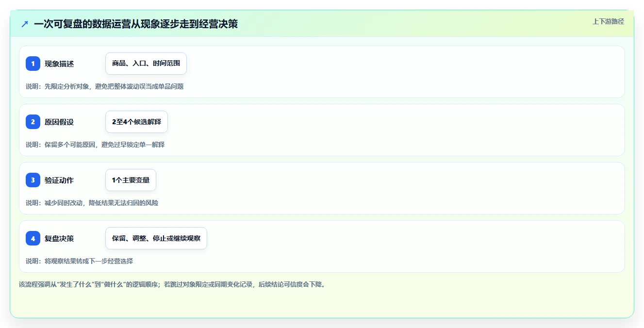Viewport: 644px width, 328px height.
Task: Click note 将观察结果转成下一步经营选择
Action: pos(79,261)
